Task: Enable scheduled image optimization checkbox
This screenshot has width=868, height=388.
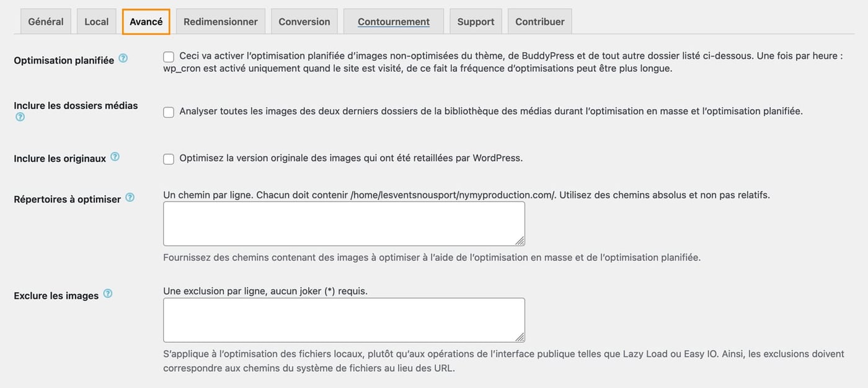Action: tap(168, 56)
